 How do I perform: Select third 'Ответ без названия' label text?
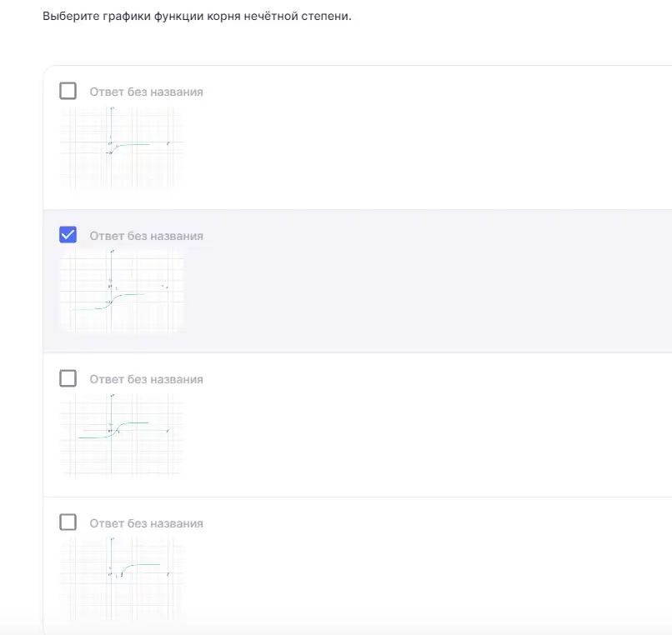click(146, 379)
